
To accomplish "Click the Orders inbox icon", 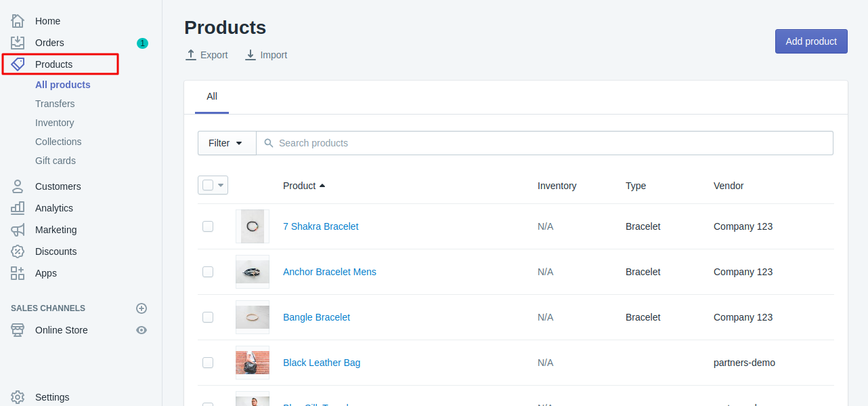I will point(18,43).
